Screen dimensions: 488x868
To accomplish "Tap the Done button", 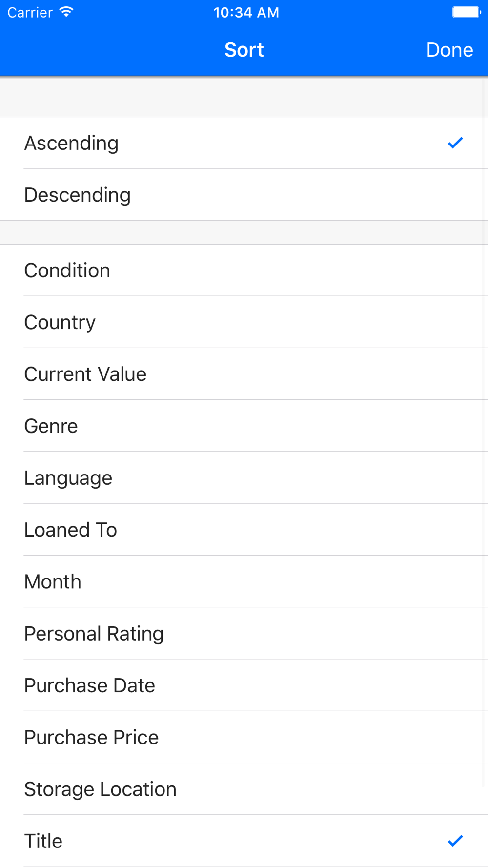I will click(449, 50).
